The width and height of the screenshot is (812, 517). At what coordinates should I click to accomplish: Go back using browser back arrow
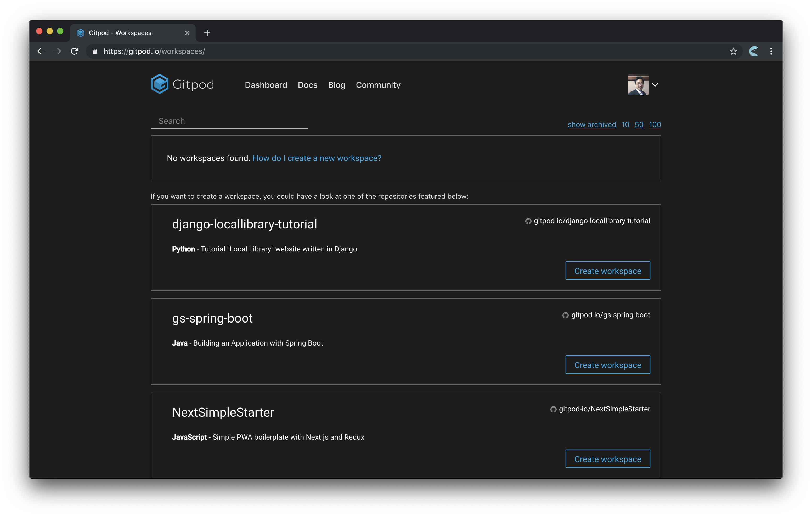point(41,51)
